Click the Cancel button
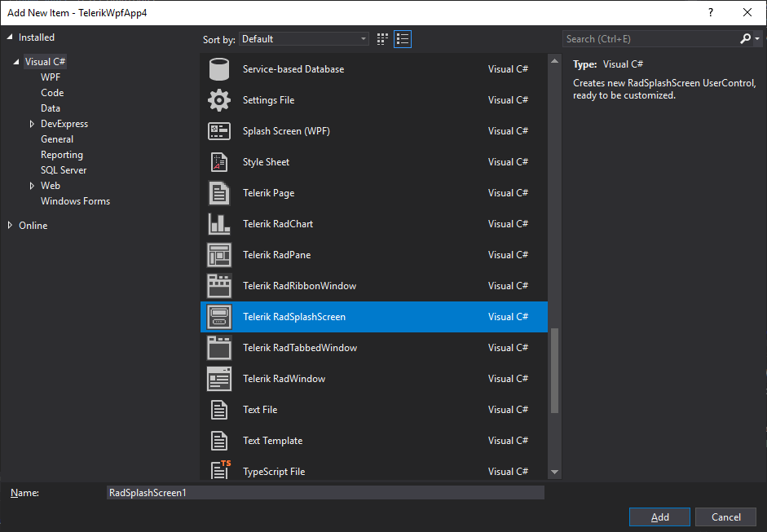This screenshot has height=532, width=767. (x=725, y=517)
